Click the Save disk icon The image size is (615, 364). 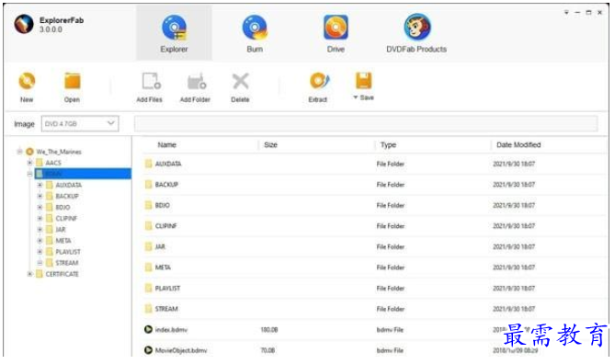click(x=364, y=81)
